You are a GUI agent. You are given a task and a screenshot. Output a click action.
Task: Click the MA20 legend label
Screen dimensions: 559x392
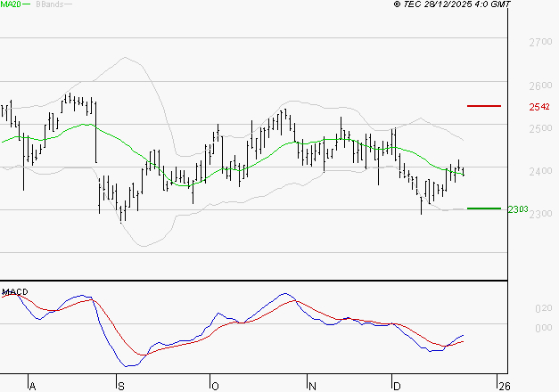click(x=11, y=4)
